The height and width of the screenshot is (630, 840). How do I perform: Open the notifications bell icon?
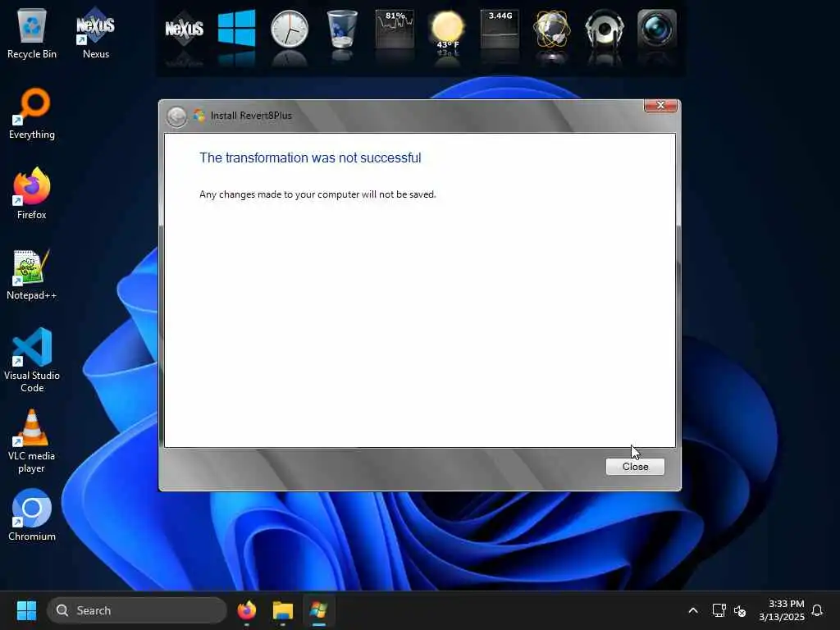pos(817,610)
